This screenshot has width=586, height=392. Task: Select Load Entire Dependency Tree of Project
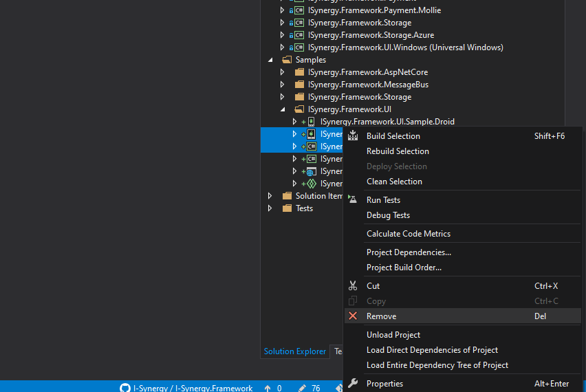tap(463, 365)
